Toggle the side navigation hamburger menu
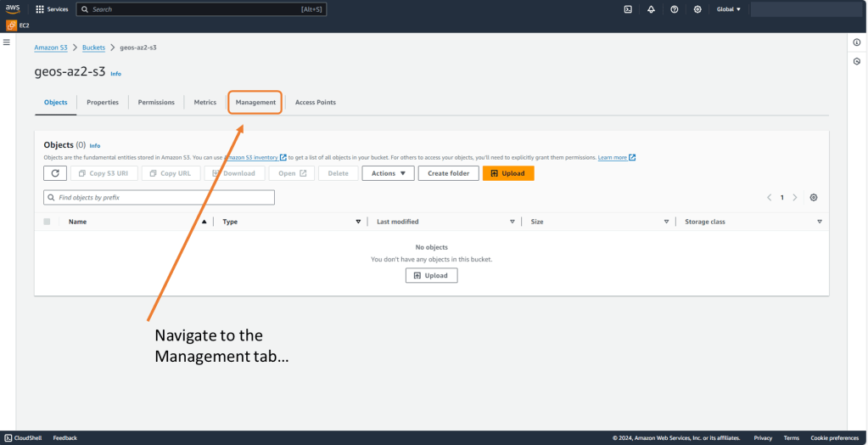 pyautogui.click(x=7, y=42)
